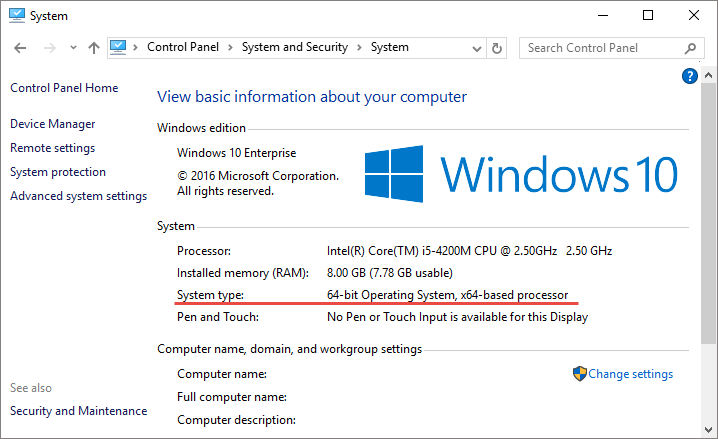
Task: Close the System window
Action: 694,16
